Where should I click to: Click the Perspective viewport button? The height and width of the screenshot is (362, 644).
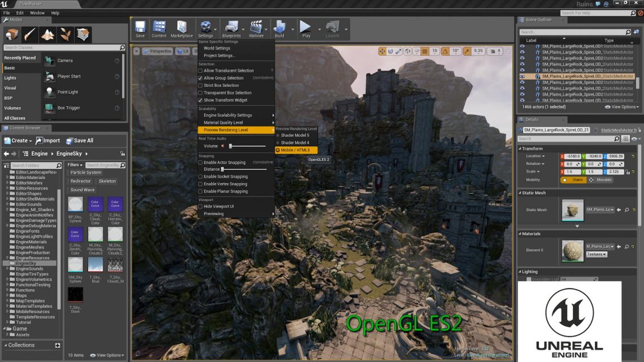point(157,51)
